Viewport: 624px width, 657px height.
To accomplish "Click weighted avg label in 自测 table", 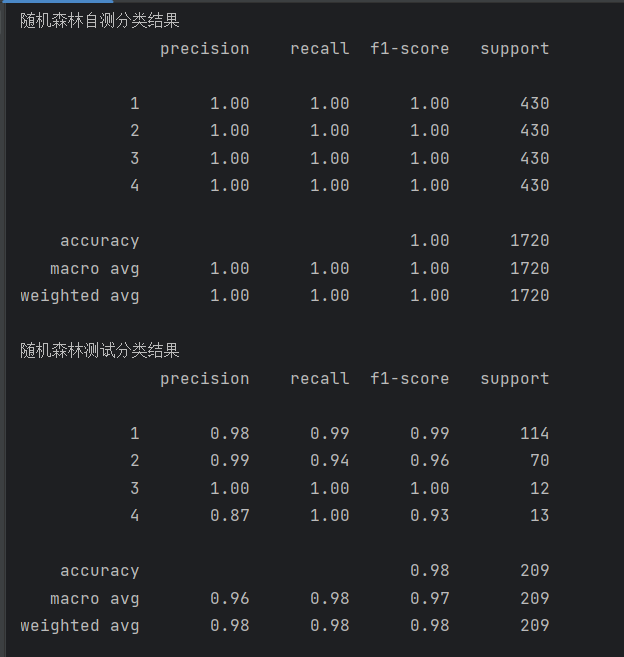I will pos(80,296).
